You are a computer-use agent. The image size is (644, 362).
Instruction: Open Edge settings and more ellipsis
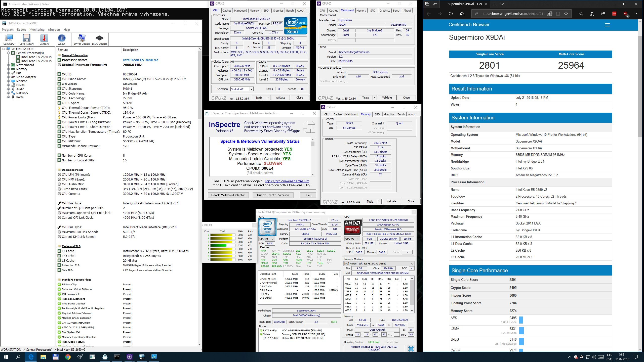(x=636, y=14)
